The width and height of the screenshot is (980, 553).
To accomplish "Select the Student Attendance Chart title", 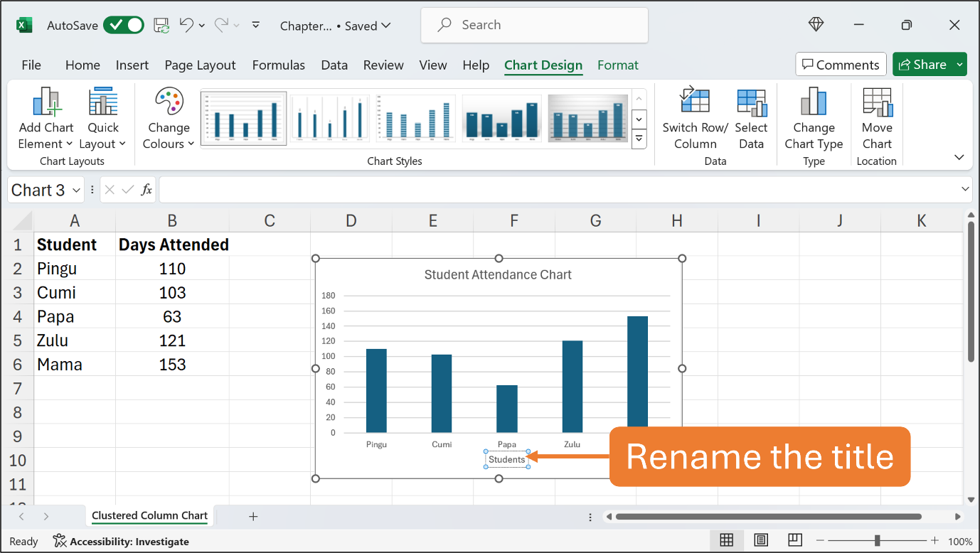I will [x=498, y=274].
